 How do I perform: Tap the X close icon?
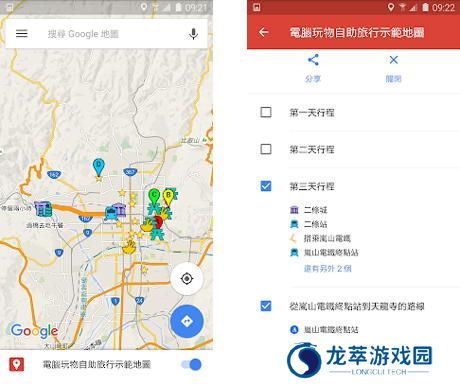(x=393, y=60)
